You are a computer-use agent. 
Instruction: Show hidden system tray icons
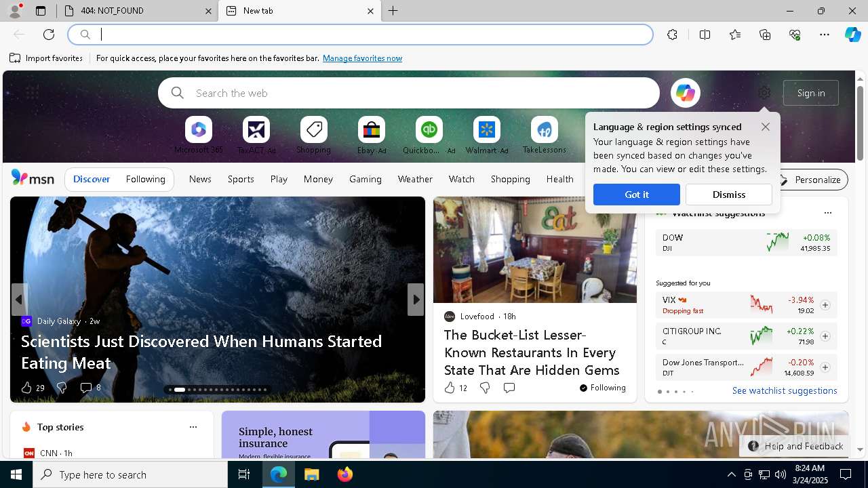(x=731, y=474)
